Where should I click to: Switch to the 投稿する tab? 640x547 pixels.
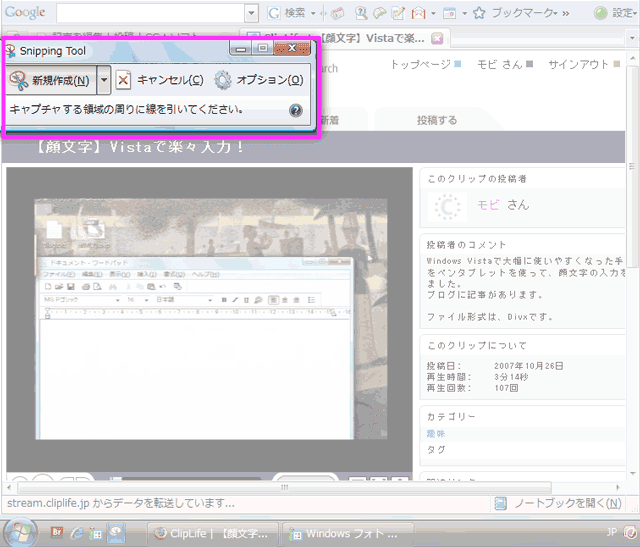point(437,120)
